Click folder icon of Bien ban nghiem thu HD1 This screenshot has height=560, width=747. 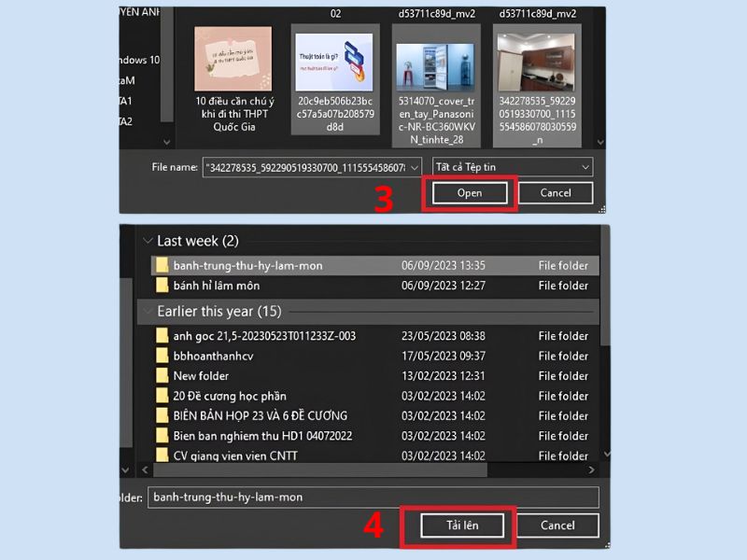click(x=162, y=436)
